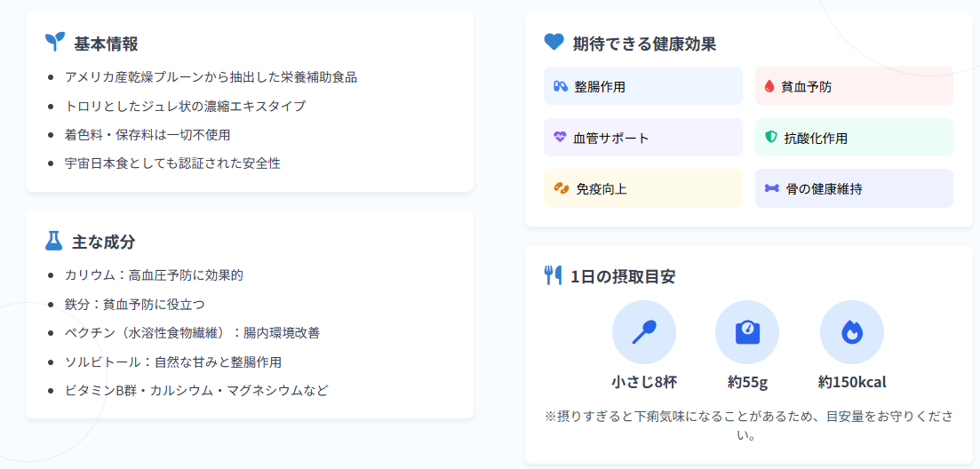Click the sprout icon beside 基本情報
The height and width of the screenshot is (469, 980).
tap(55, 43)
